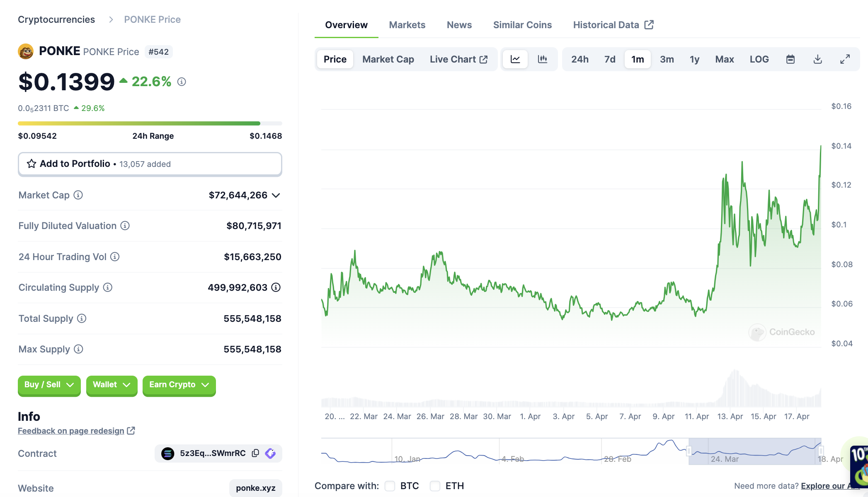The image size is (868, 497).
Task: Copy the contract address
Action: point(255,453)
